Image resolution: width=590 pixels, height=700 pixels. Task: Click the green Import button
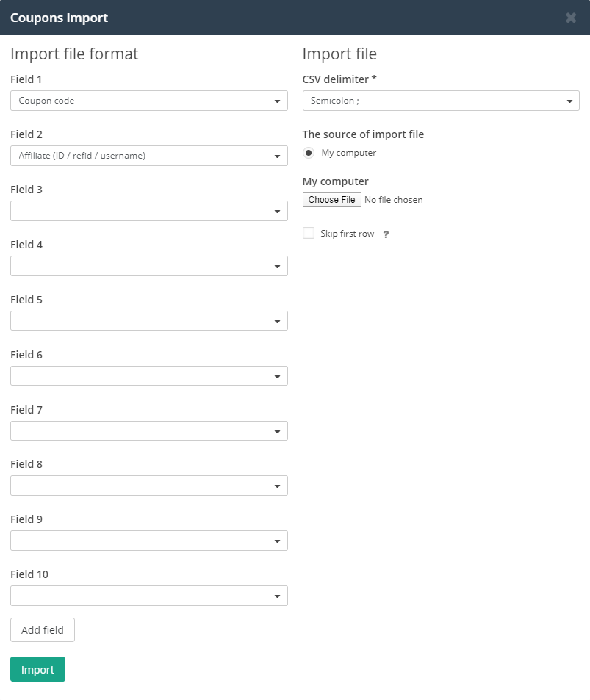point(38,669)
